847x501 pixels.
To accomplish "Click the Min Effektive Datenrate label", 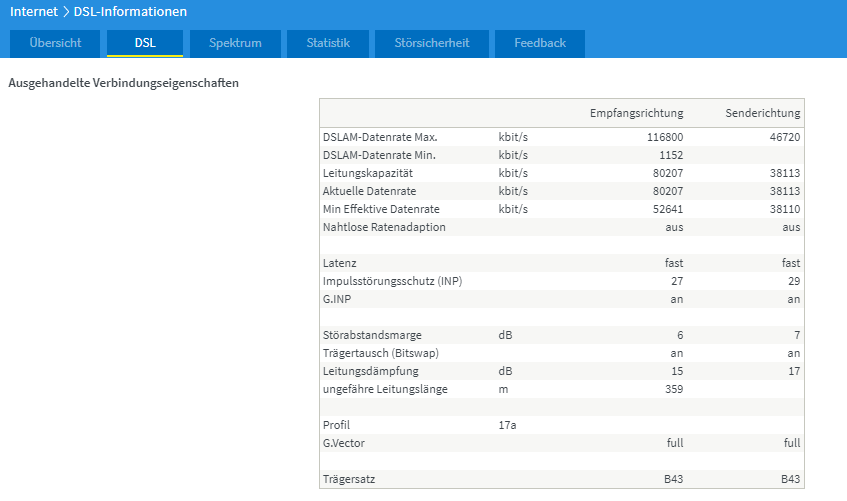I will (381, 209).
